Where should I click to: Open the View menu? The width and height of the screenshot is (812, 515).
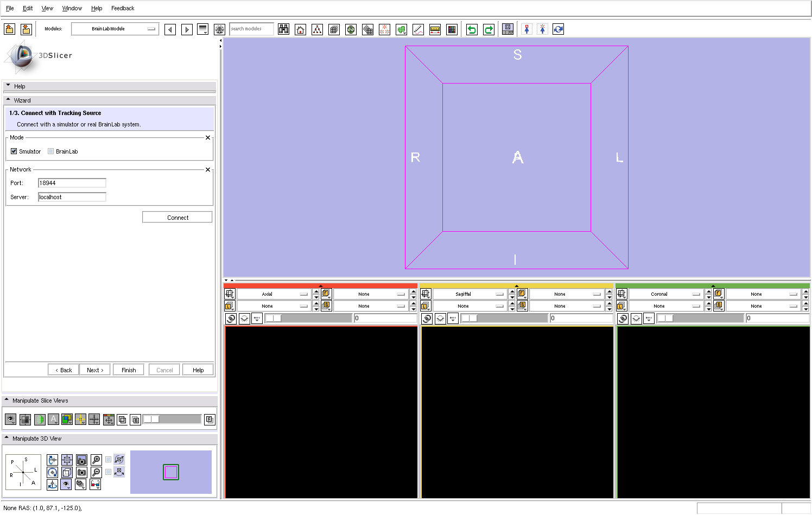[47, 8]
